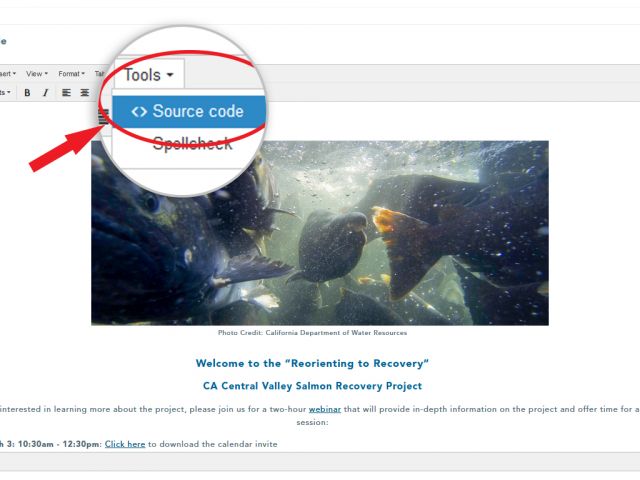640x480 pixels.
Task: Open the partially visible Insert menu
Action: click(8, 74)
